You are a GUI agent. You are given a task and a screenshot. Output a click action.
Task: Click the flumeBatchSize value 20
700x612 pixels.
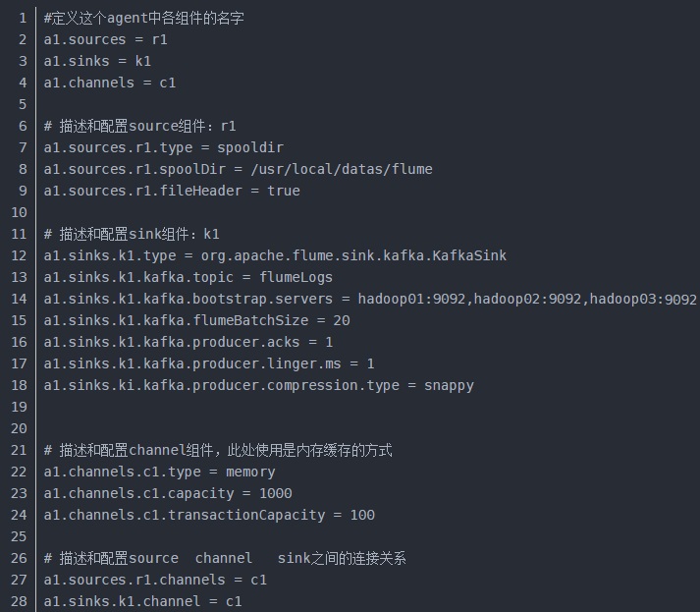click(342, 321)
